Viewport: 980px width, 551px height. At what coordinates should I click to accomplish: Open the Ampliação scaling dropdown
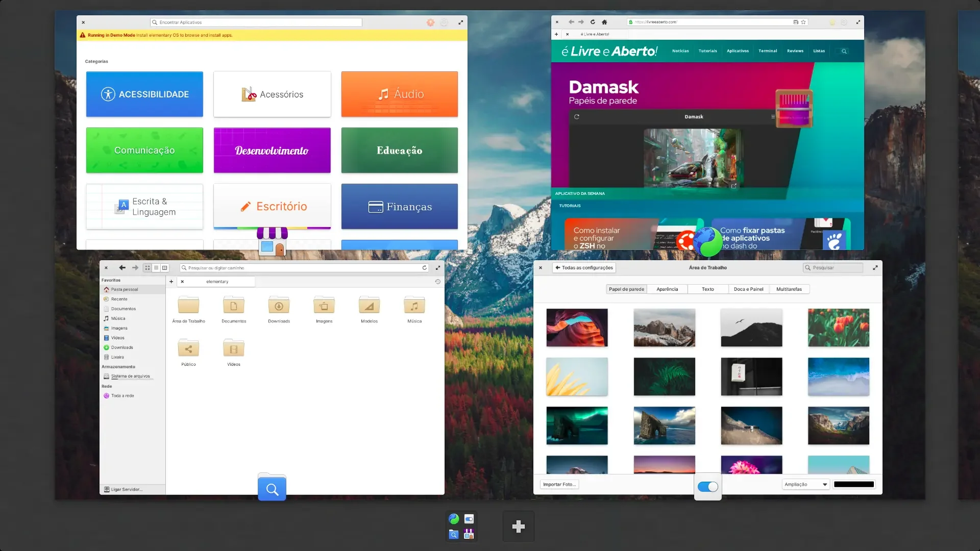click(x=806, y=484)
